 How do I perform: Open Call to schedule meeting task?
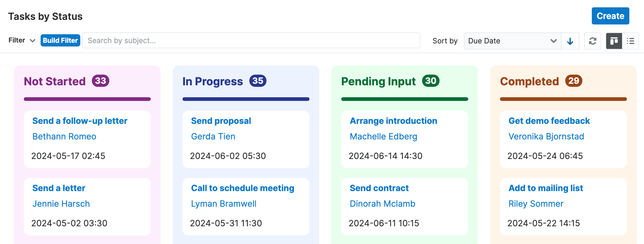pos(243,188)
